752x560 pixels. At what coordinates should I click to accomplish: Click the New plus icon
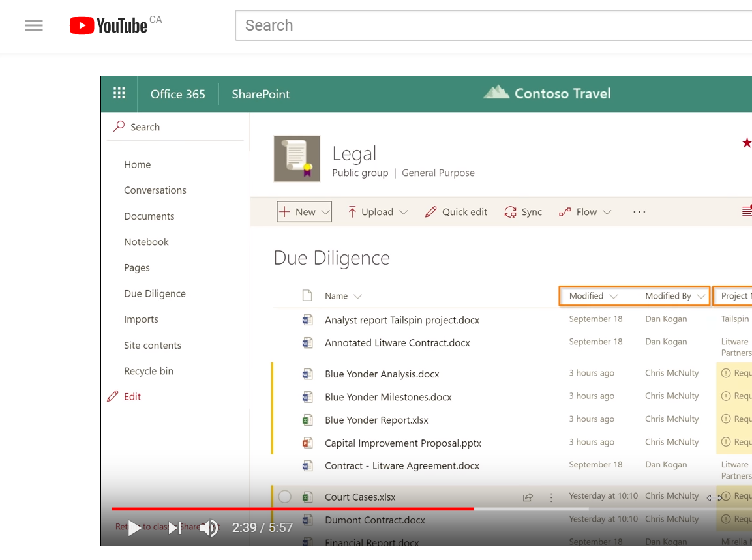click(284, 211)
